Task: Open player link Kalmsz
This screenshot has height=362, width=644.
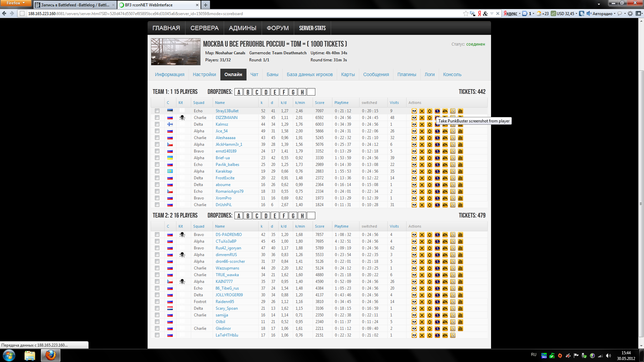Action: pyautogui.click(x=222, y=124)
